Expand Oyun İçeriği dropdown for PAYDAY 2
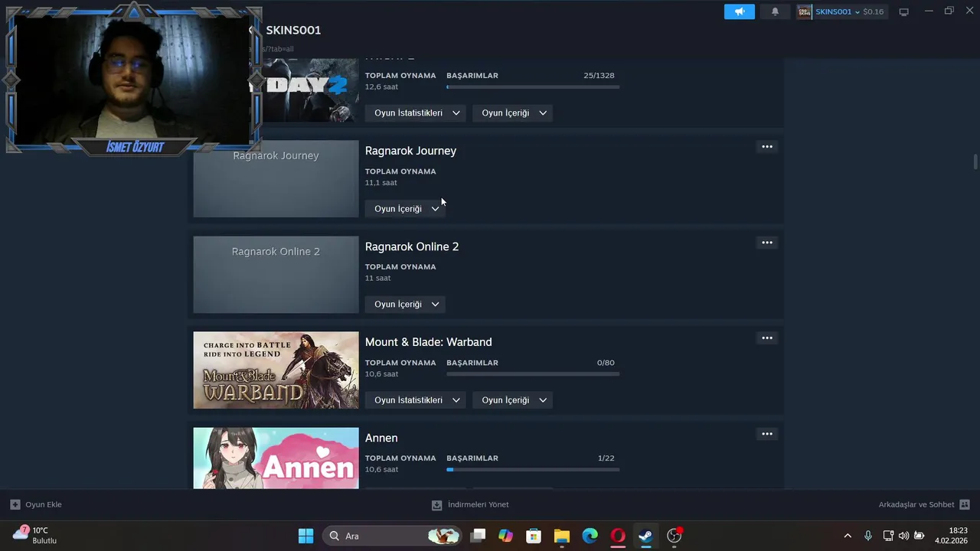 click(512, 112)
